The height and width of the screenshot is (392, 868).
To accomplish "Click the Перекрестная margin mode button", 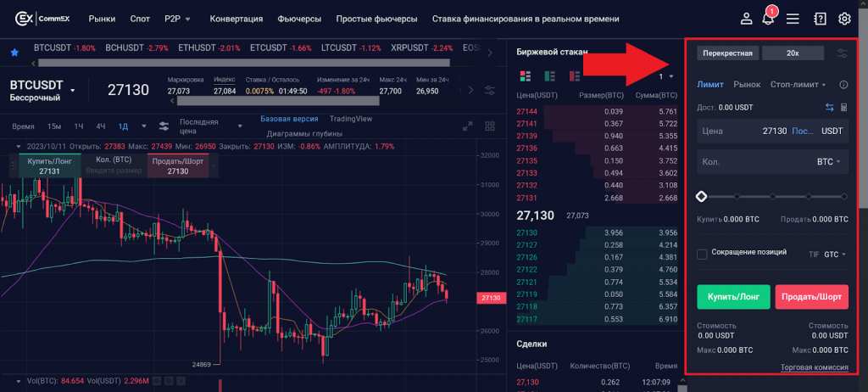I will coord(728,53).
